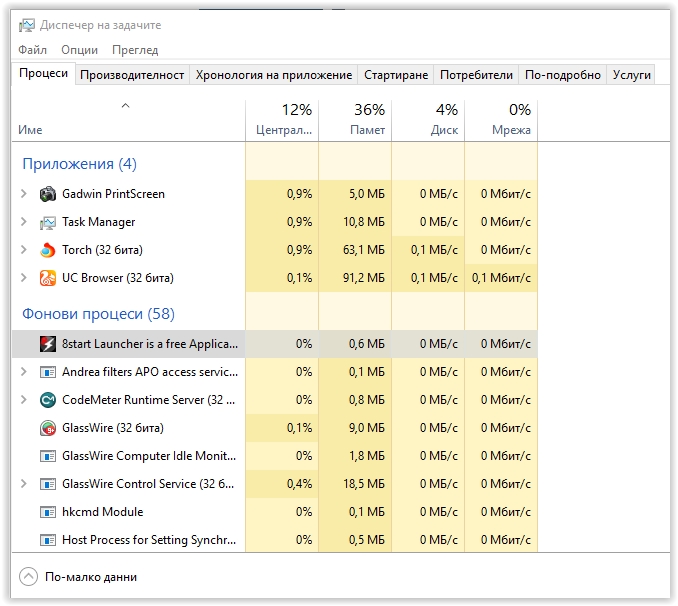Open the Стартиране tab
Image resolution: width=678 pixels, height=606 pixels.
[396, 75]
